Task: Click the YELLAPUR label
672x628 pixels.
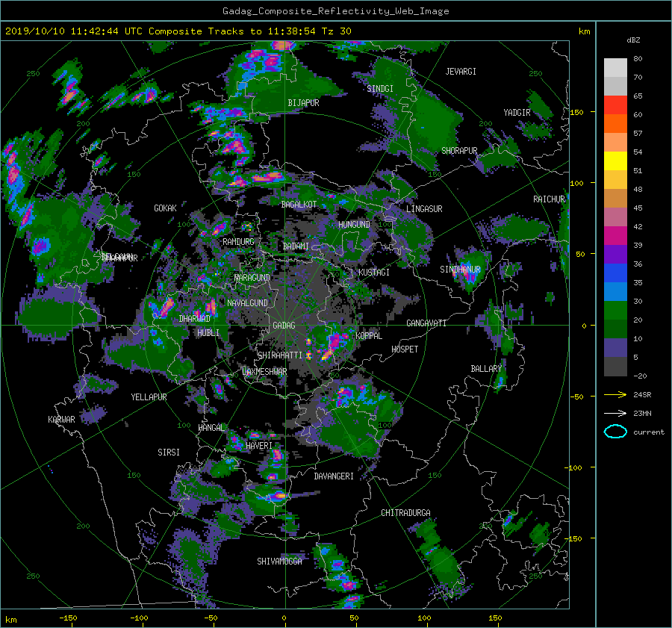Action: pos(149,397)
